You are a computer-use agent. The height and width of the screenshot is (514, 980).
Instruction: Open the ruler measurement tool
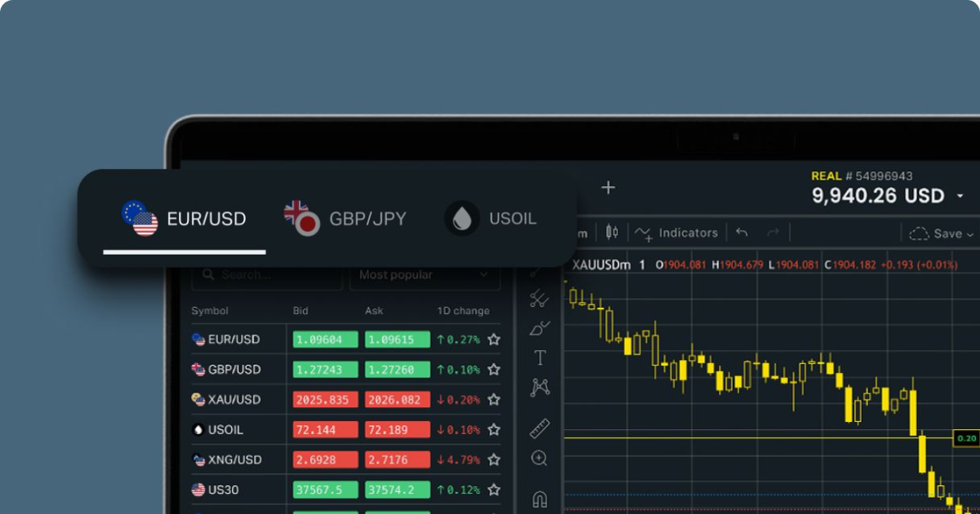click(x=539, y=428)
